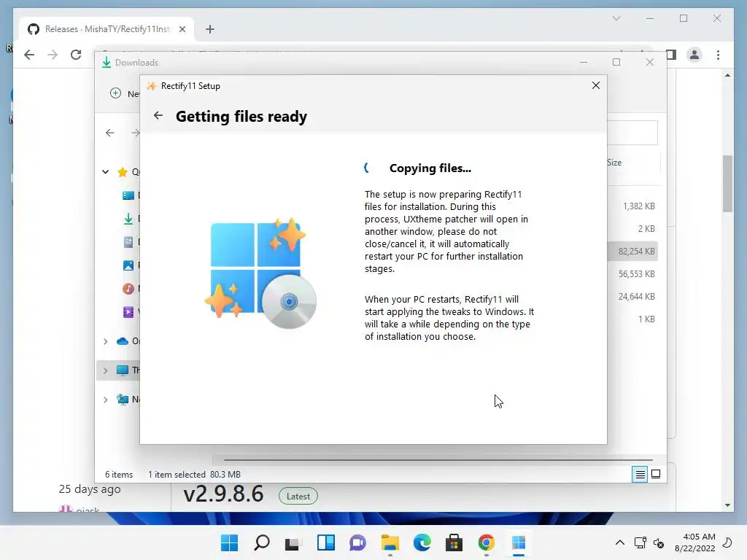Screen dimensions: 747x560
Task: Open File Explorer from taskbar
Action: point(390,542)
